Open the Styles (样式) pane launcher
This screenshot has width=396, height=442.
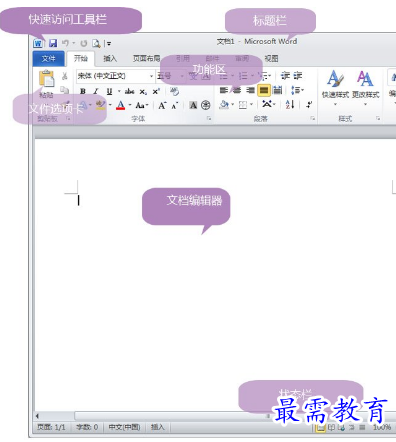coord(378,118)
